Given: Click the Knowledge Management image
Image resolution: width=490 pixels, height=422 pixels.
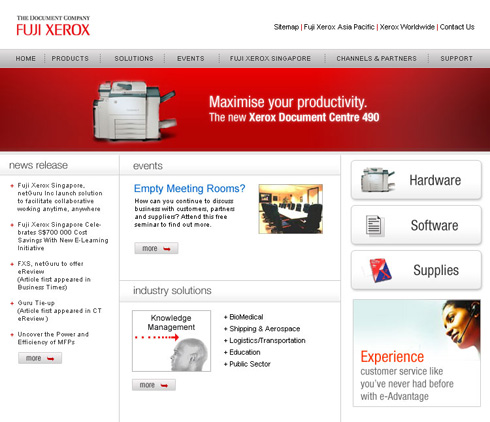Looking at the screenshot, I should (x=171, y=341).
